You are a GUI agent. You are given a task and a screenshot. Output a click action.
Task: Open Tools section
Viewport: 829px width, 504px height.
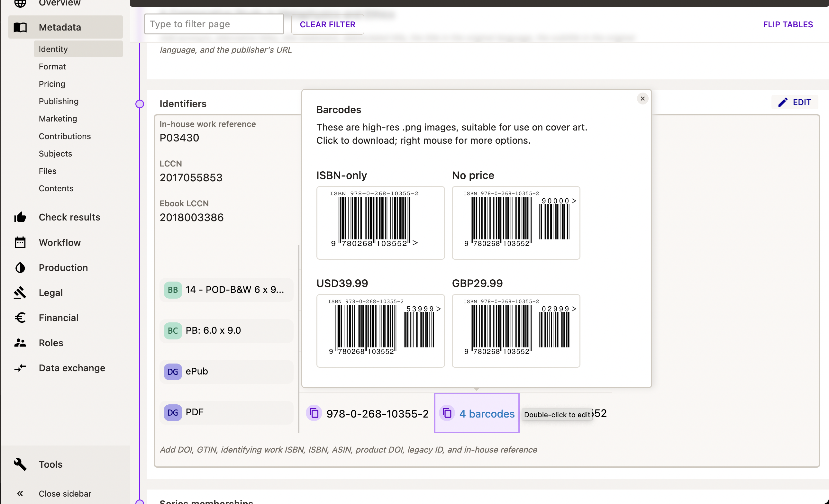click(50, 464)
